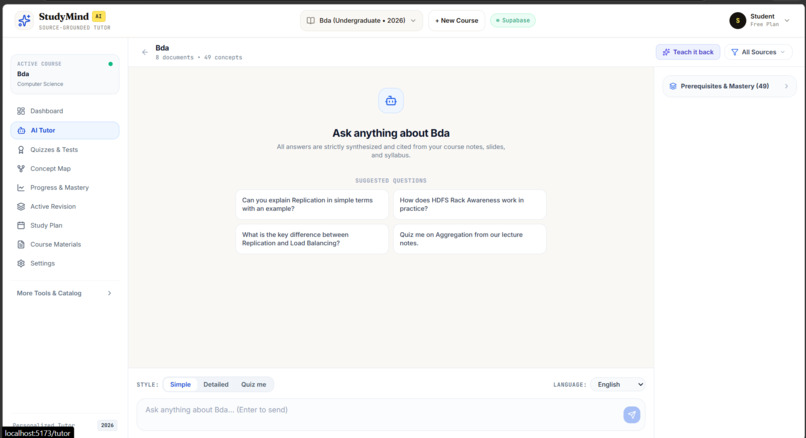Screen dimensions: 806x438
Task: Ask difference between Replication and Load Balancing
Action: (x=312, y=239)
